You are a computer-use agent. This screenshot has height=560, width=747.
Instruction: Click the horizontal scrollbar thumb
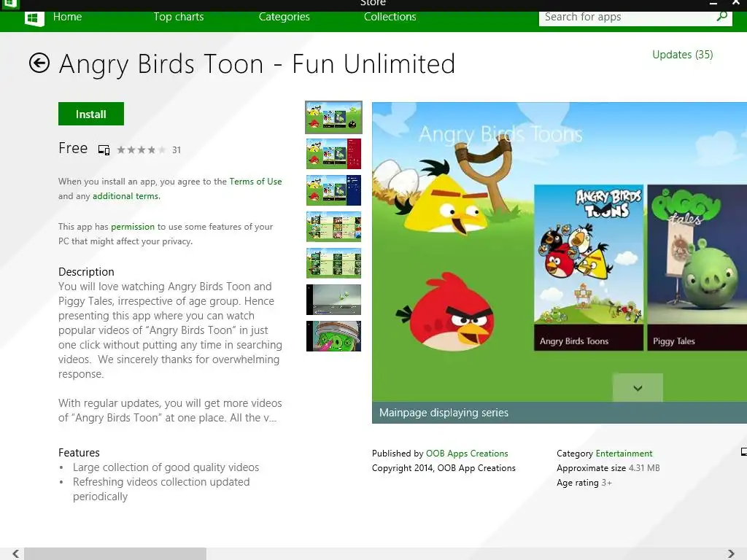point(115,554)
